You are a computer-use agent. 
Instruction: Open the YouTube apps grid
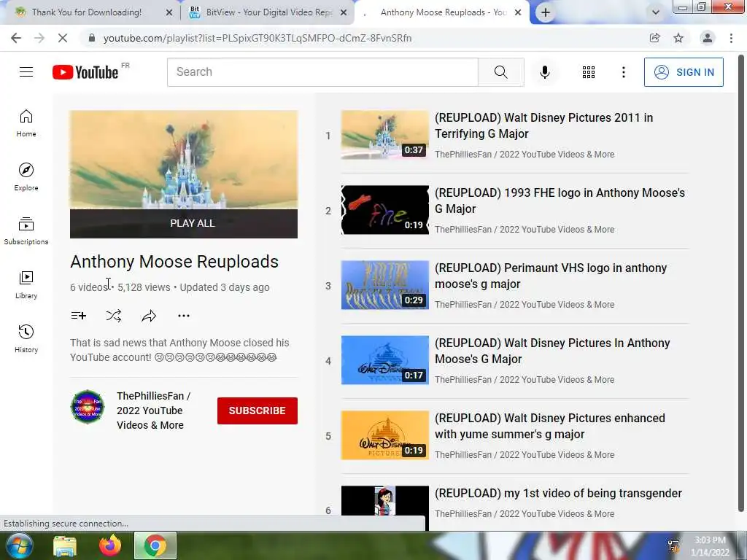589,72
